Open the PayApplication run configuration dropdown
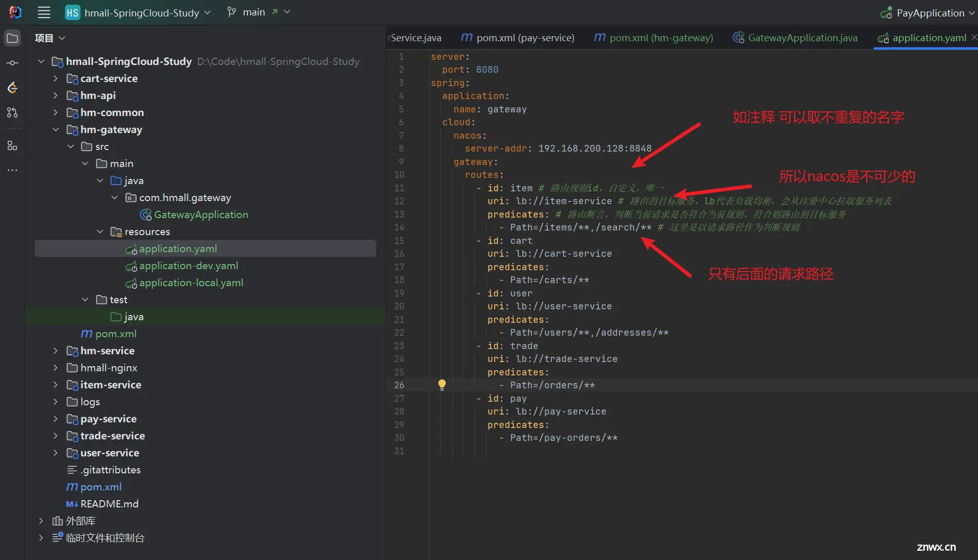This screenshot has width=978, height=560. click(972, 13)
